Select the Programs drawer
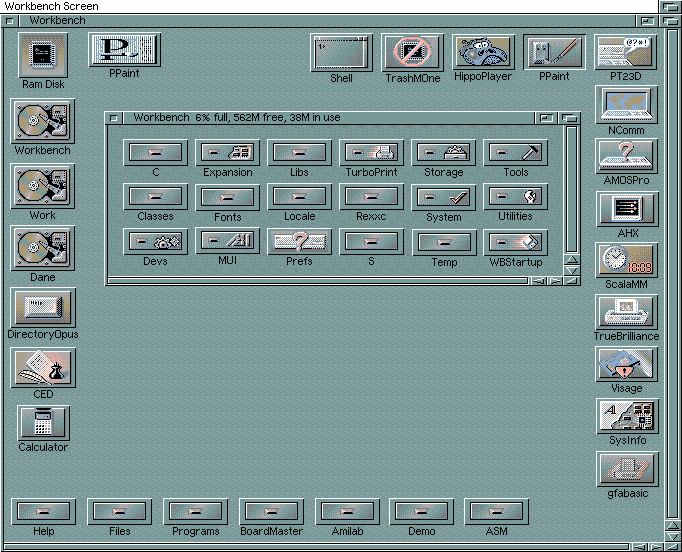The image size is (682, 552). click(x=195, y=512)
